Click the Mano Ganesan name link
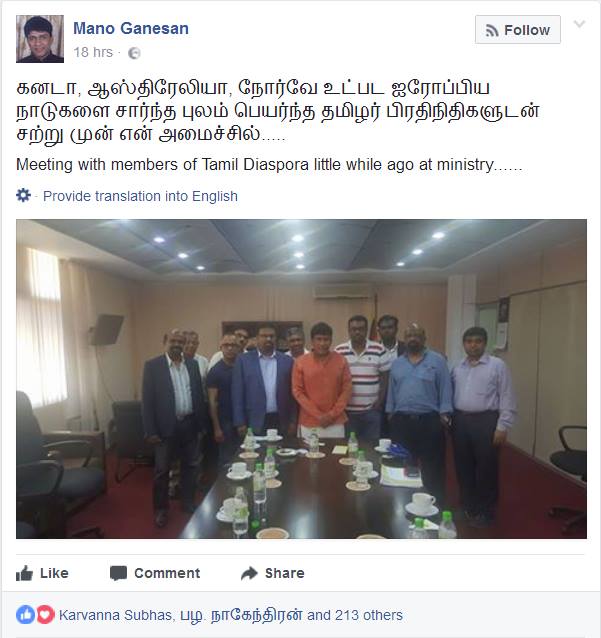This screenshot has width=601, height=638. (131, 28)
